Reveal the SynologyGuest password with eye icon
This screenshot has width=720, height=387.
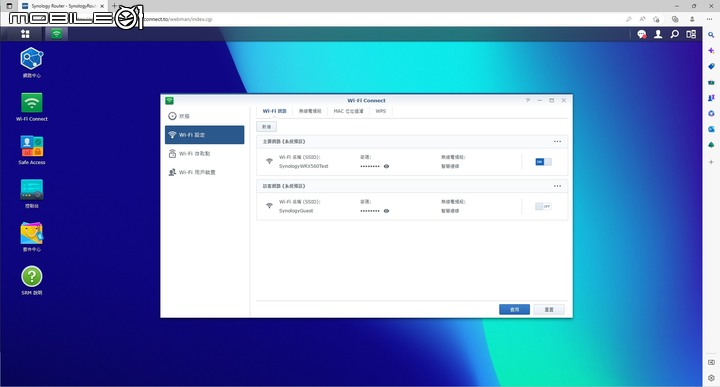(x=386, y=211)
